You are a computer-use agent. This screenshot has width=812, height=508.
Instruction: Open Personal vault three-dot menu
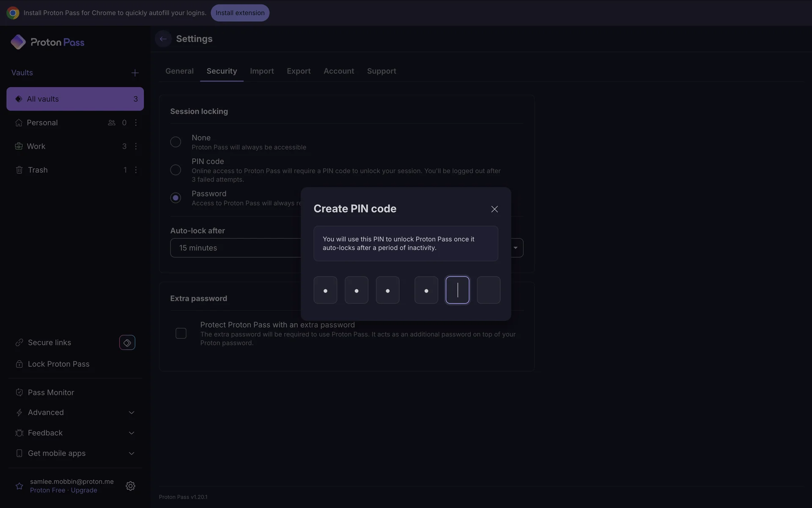click(136, 122)
